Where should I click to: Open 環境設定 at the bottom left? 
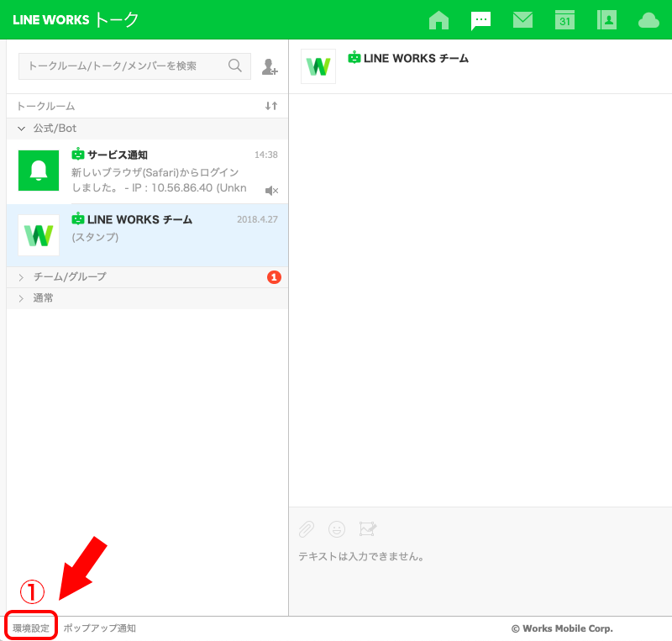(31, 628)
